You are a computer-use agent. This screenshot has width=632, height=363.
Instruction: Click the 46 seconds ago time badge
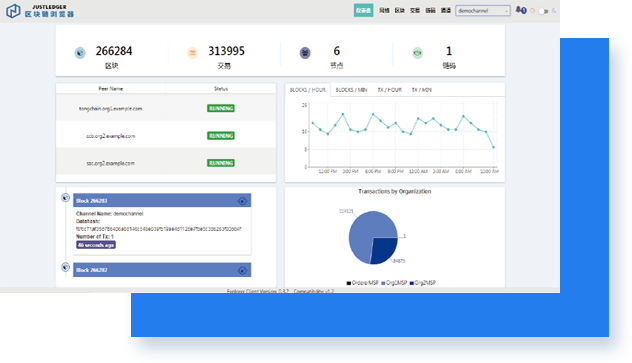[96, 245]
